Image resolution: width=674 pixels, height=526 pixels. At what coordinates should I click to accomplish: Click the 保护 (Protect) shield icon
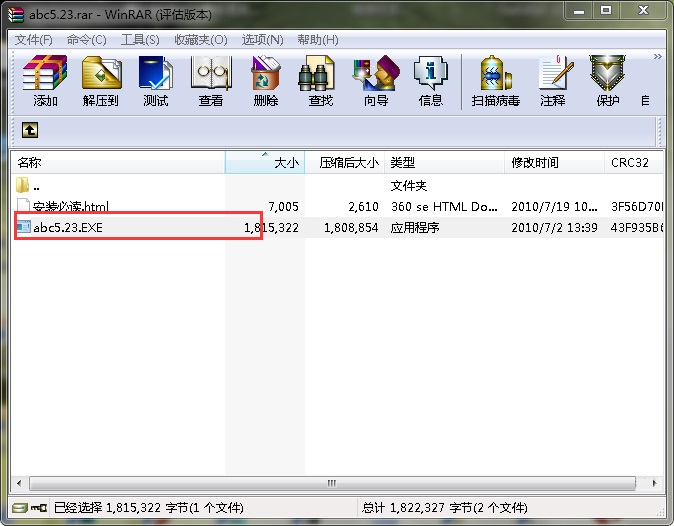[x=607, y=80]
